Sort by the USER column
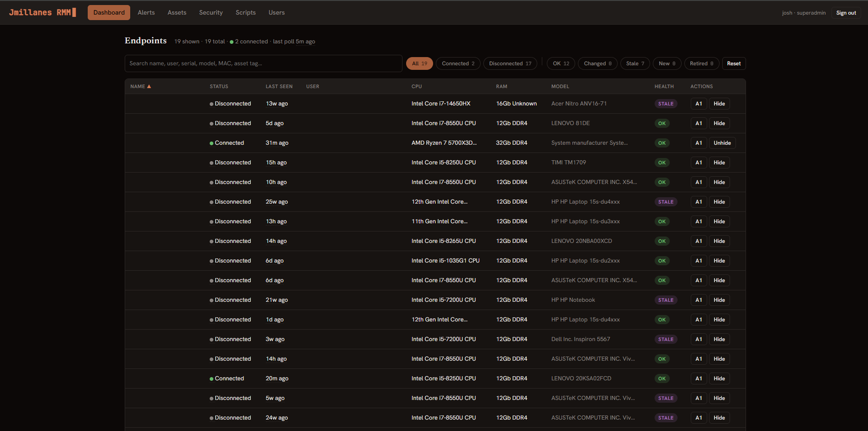The height and width of the screenshot is (431, 868). pyautogui.click(x=312, y=86)
